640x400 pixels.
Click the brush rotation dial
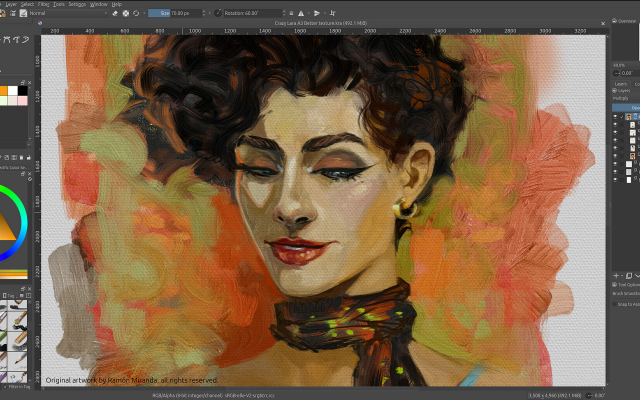[x=218, y=13]
